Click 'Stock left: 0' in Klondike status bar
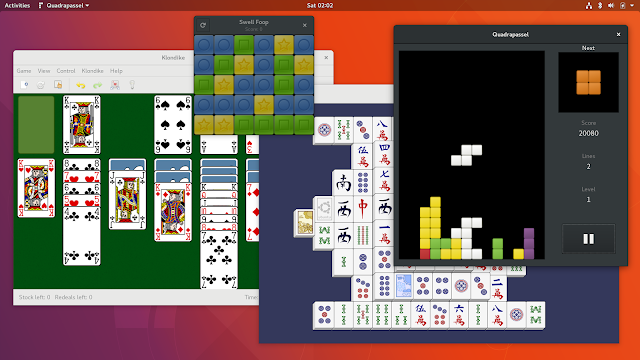This screenshot has width=640, height=360. click(34, 297)
